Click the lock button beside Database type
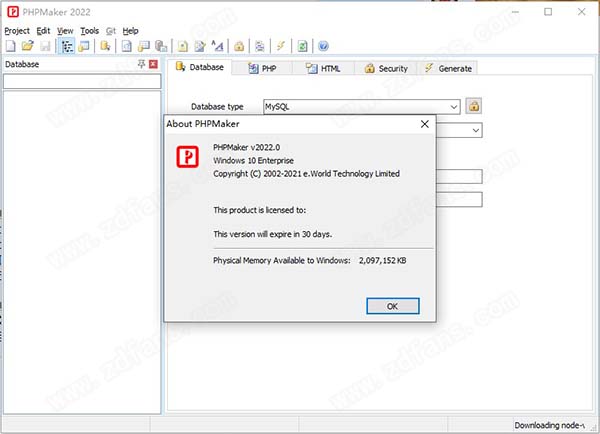The height and width of the screenshot is (434, 600). click(474, 106)
